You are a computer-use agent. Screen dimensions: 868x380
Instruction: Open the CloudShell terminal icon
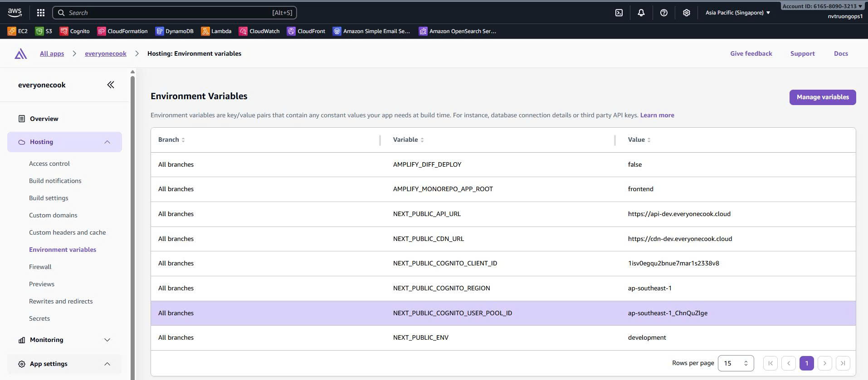click(x=619, y=13)
